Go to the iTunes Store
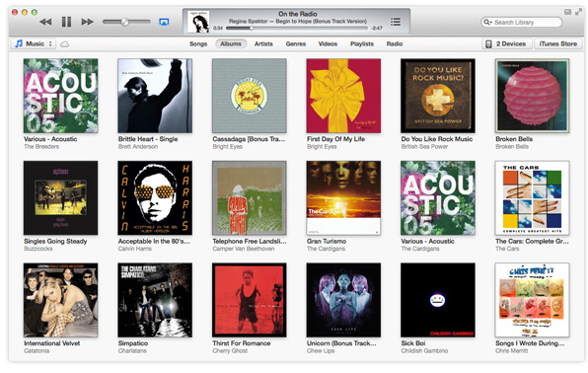This screenshot has width=588, height=373. pos(558,43)
